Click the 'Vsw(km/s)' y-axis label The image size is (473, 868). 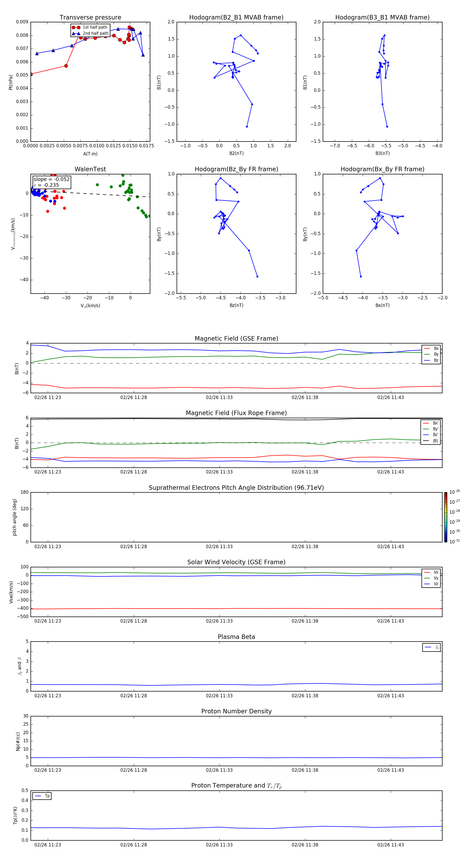(x=11, y=592)
